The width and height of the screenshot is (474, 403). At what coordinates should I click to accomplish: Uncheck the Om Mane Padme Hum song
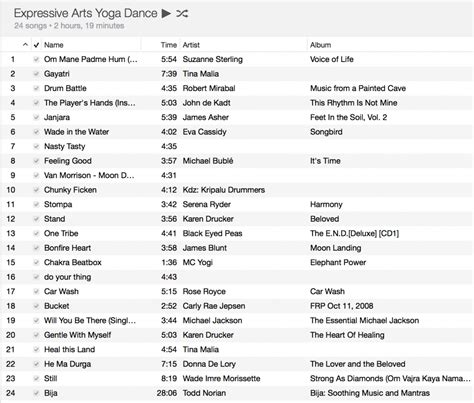36,59
